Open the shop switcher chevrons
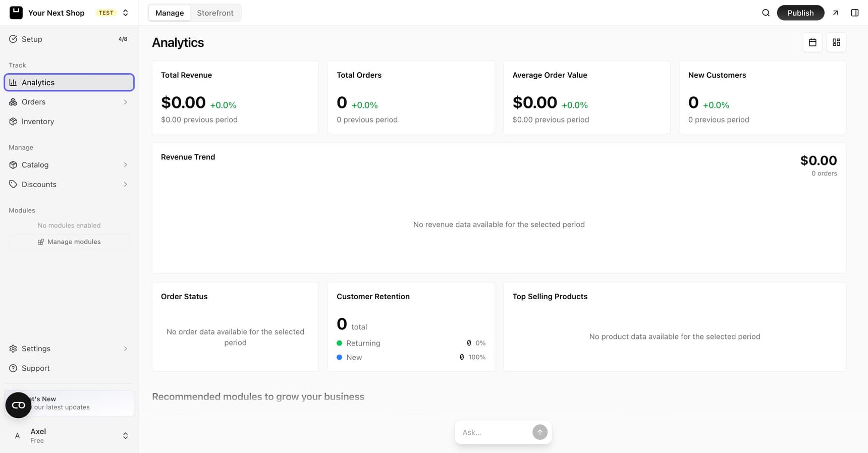 [126, 13]
